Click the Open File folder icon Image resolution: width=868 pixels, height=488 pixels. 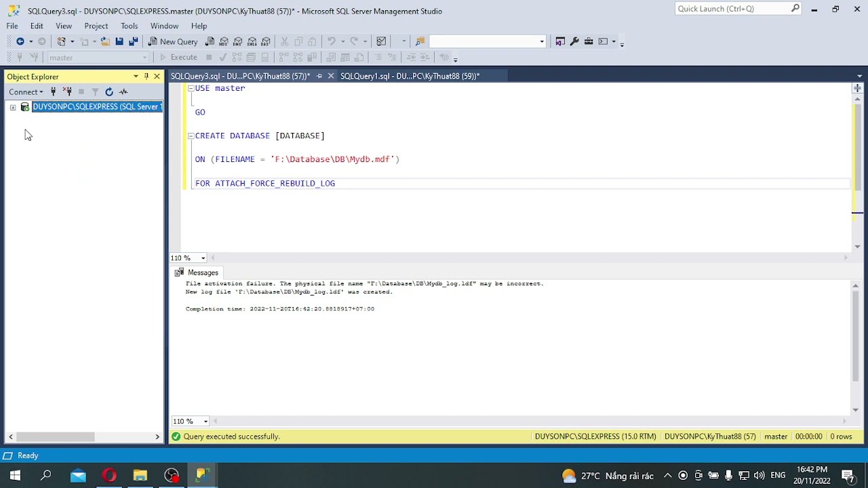(x=105, y=41)
